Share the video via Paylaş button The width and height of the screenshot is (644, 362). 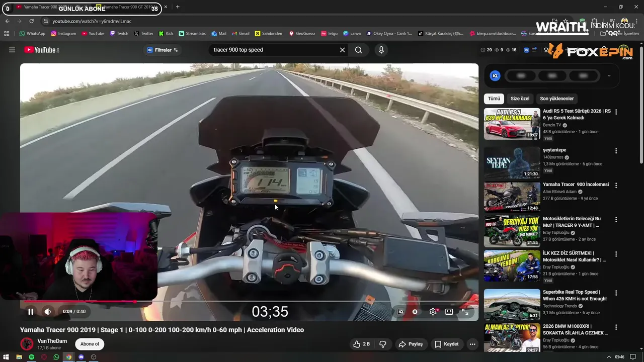tap(411, 344)
